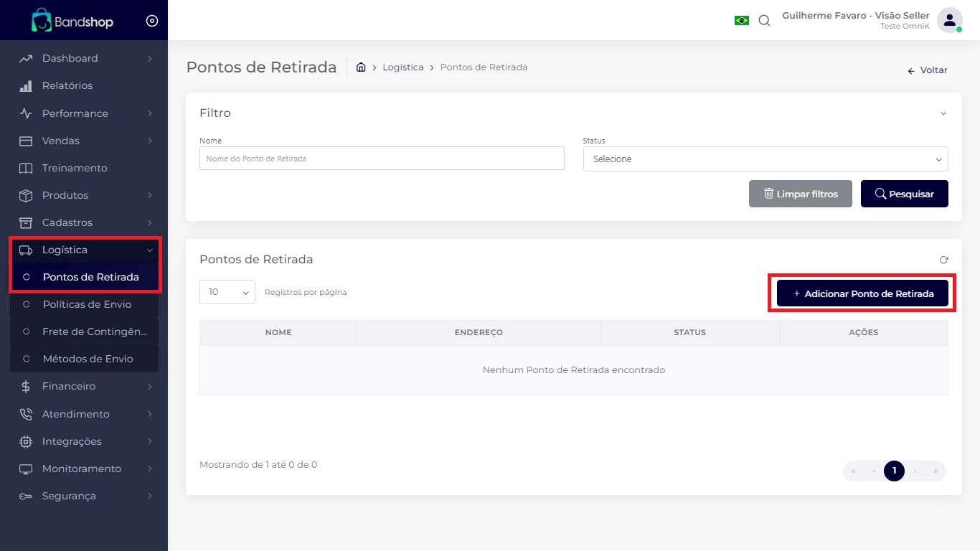Click Adicionar Ponto de Retirada button
Image resolution: width=980 pixels, height=551 pixels.
862,293
